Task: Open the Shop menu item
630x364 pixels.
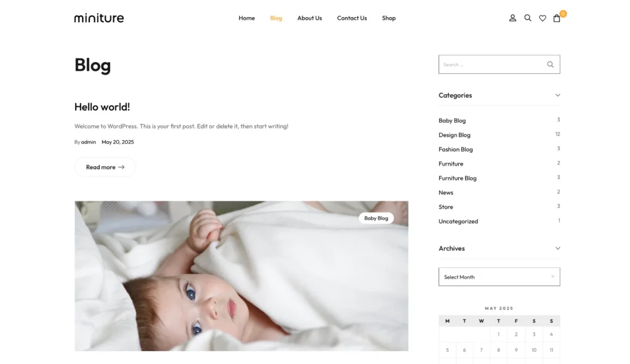Action: tap(389, 18)
